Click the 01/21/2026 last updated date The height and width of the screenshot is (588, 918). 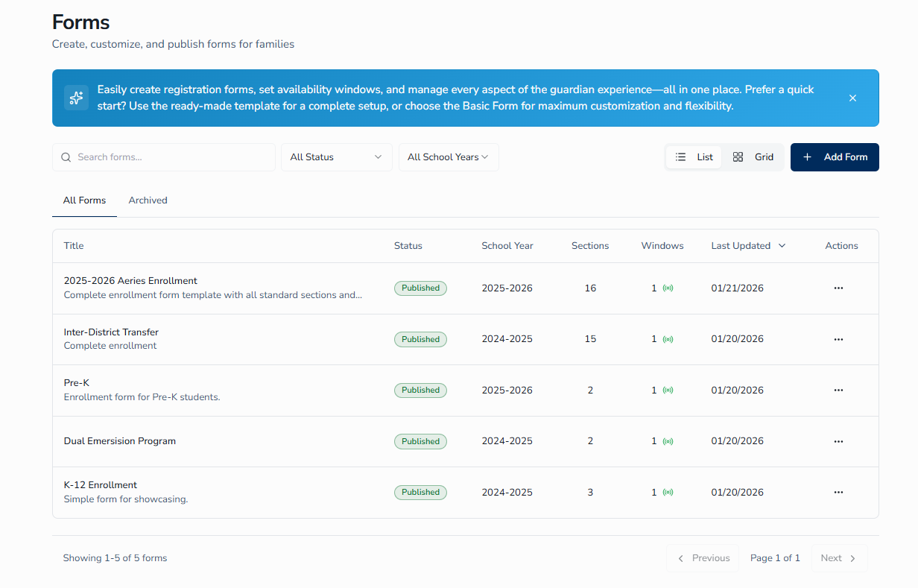[738, 288]
